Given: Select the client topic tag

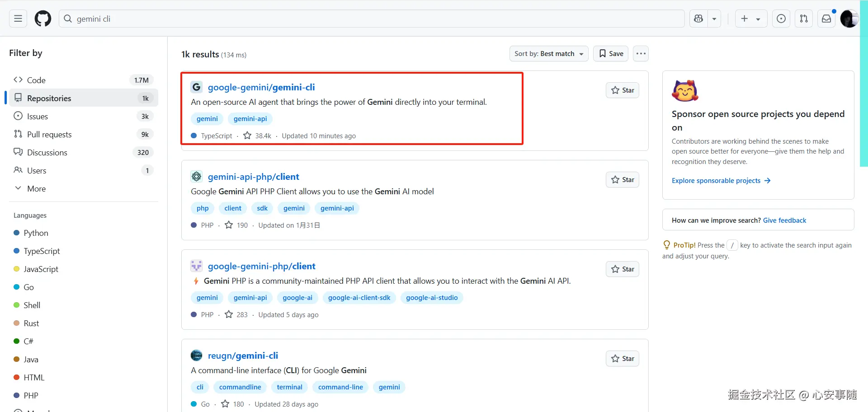Looking at the screenshot, I should (233, 208).
